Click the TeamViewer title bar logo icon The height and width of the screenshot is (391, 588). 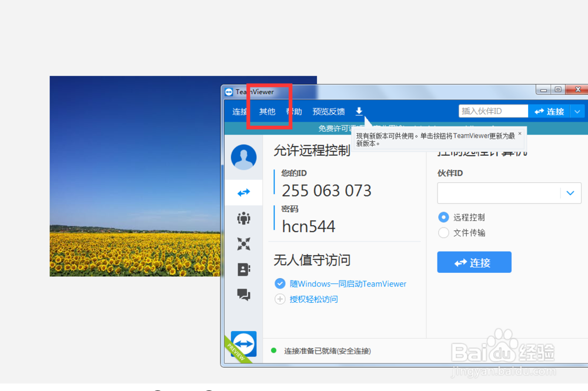(x=229, y=92)
